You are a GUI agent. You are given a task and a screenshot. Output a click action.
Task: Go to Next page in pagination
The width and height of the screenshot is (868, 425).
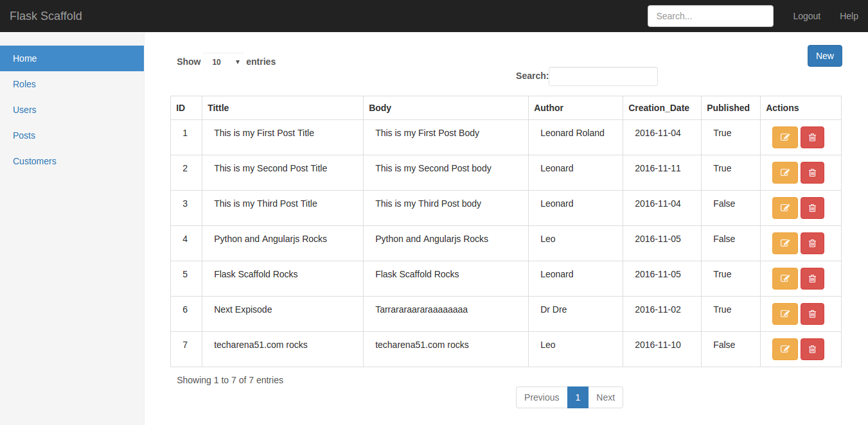coord(605,397)
